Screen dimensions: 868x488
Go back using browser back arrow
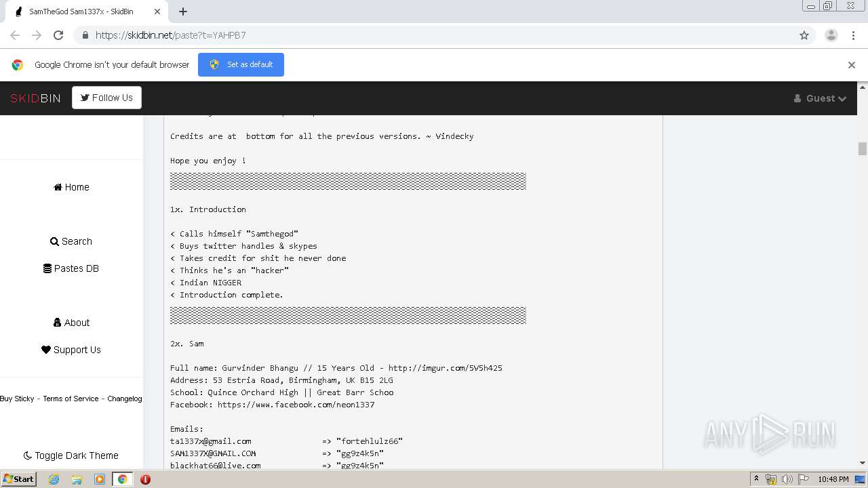point(15,35)
